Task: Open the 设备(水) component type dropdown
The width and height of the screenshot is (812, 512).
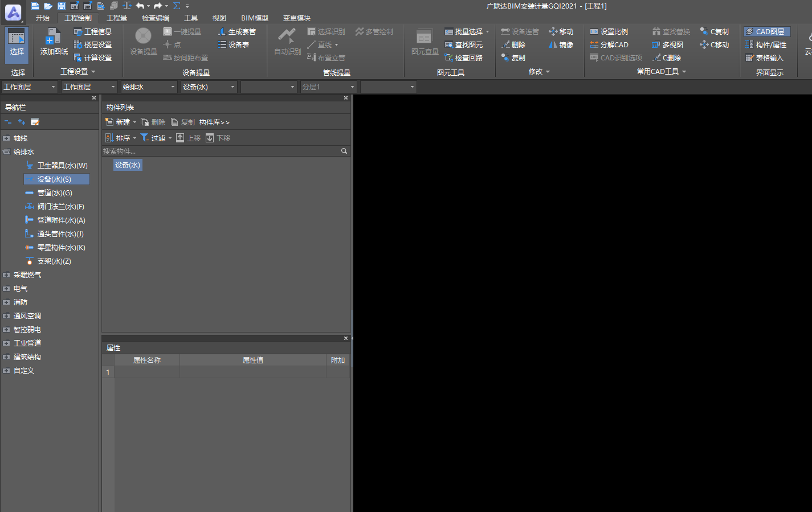Action: (x=209, y=87)
